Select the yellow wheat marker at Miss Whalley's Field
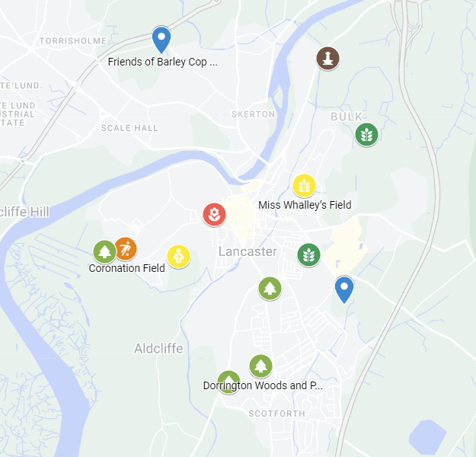 click(304, 186)
